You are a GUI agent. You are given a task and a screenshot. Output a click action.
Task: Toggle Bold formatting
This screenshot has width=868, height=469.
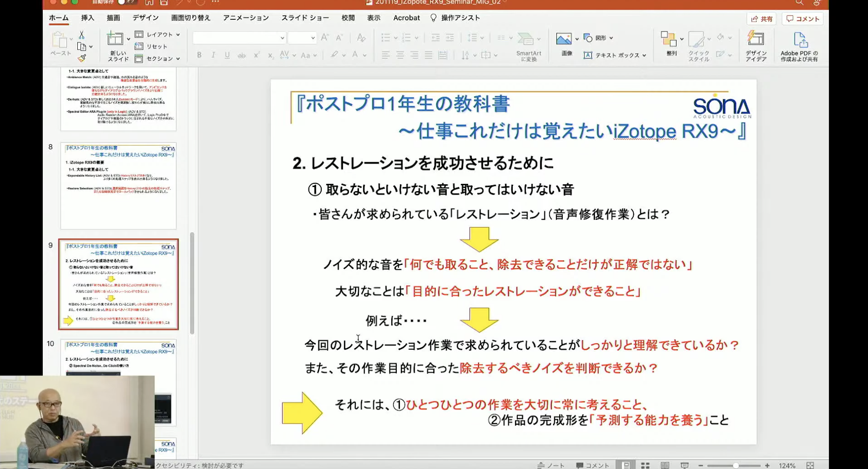click(199, 55)
